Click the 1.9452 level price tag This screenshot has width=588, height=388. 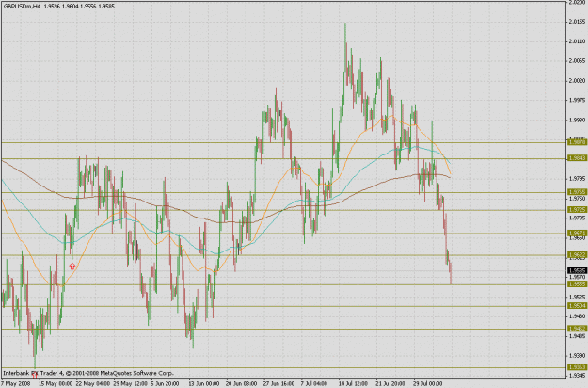(x=578, y=329)
